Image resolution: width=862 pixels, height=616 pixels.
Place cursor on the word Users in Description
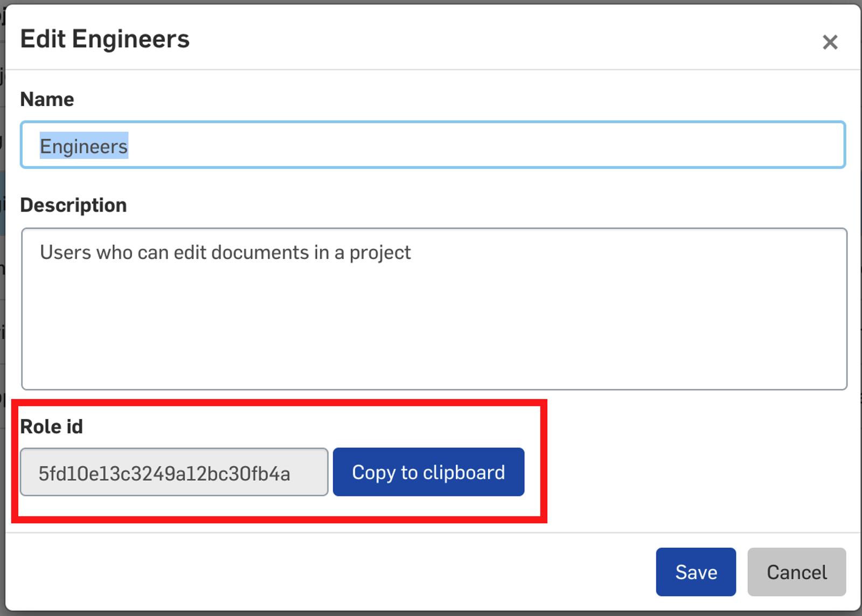point(65,253)
